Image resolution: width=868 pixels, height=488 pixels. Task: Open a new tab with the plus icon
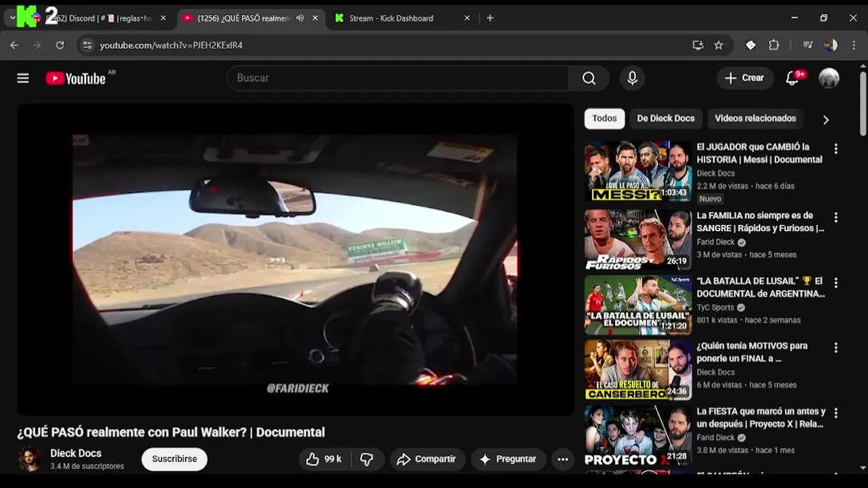coord(490,18)
